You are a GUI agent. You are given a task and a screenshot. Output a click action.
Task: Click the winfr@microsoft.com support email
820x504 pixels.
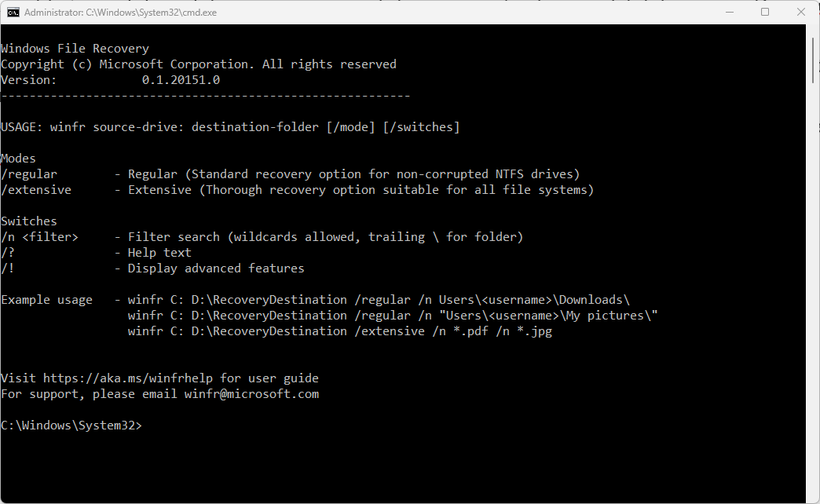pos(251,394)
